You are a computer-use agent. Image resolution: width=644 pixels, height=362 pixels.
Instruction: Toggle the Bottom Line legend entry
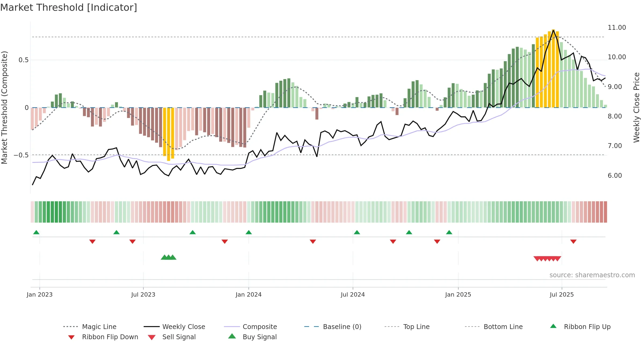(494, 327)
